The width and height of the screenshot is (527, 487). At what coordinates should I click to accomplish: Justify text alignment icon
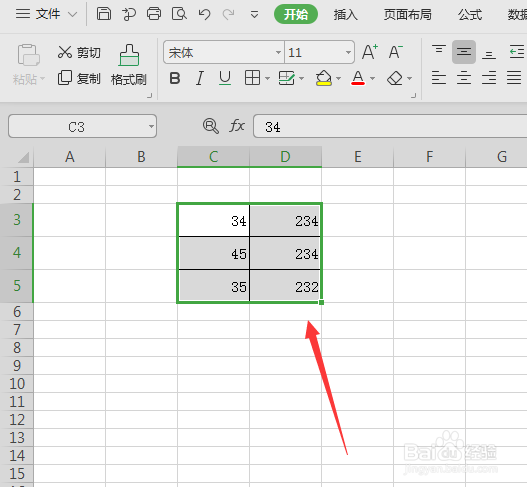pyautogui.click(x=514, y=78)
